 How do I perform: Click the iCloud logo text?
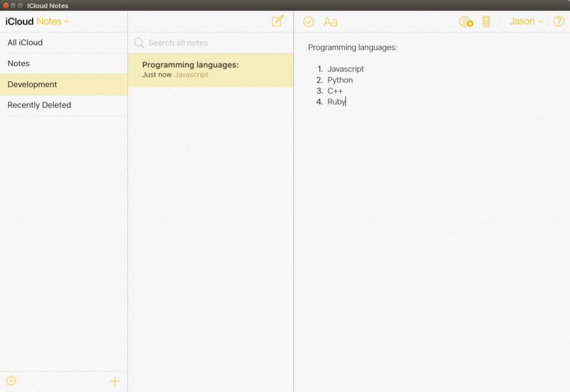click(x=19, y=22)
